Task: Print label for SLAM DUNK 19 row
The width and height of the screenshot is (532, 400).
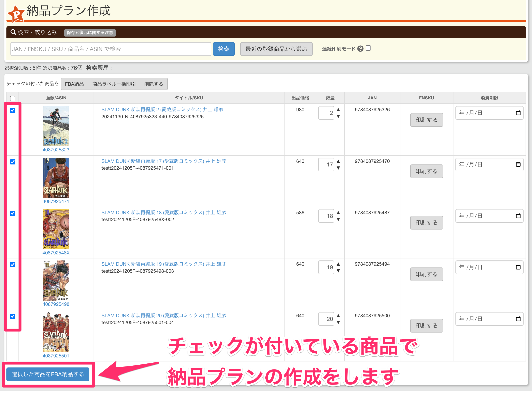Action: point(426,274)
